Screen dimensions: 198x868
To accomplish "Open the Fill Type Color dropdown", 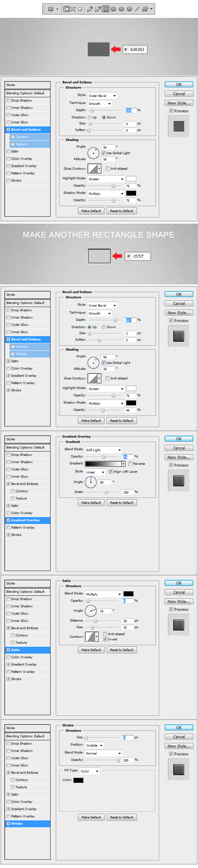I will [89, 771].
